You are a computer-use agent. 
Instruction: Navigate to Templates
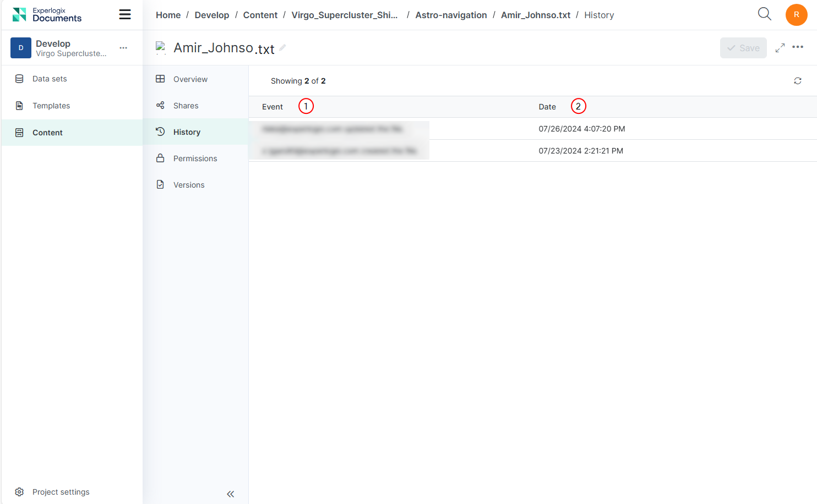click(x=51, y=106)
